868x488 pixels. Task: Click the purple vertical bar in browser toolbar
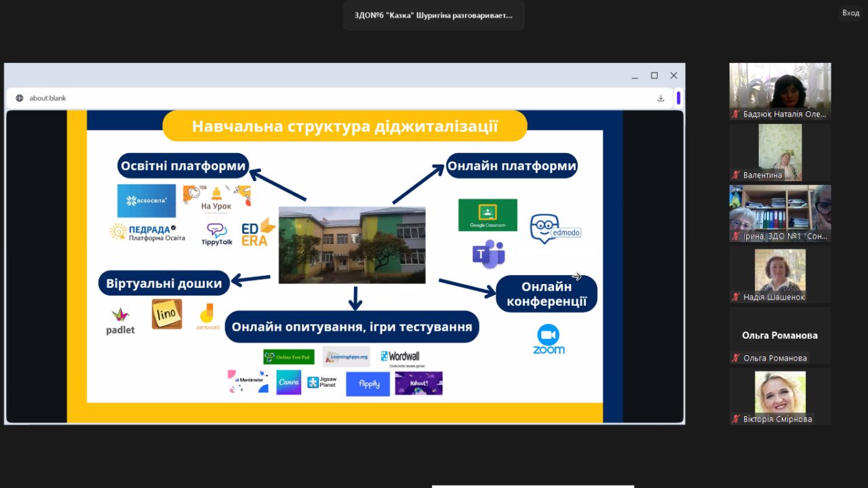point(678,98)
